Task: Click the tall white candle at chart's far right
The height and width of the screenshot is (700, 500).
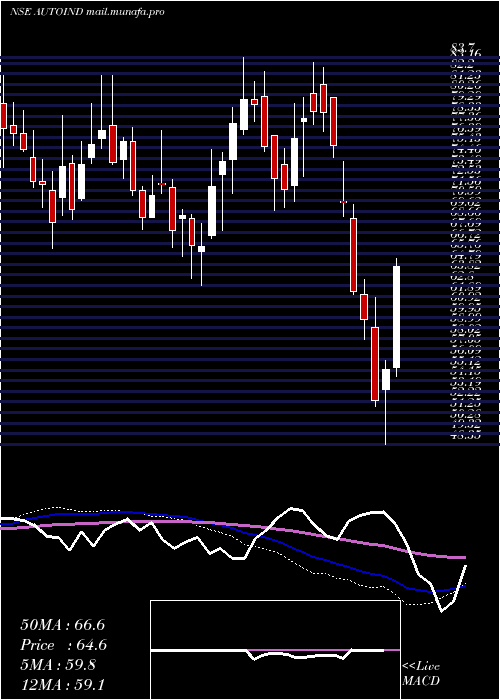Action: [x=396, y=317]
